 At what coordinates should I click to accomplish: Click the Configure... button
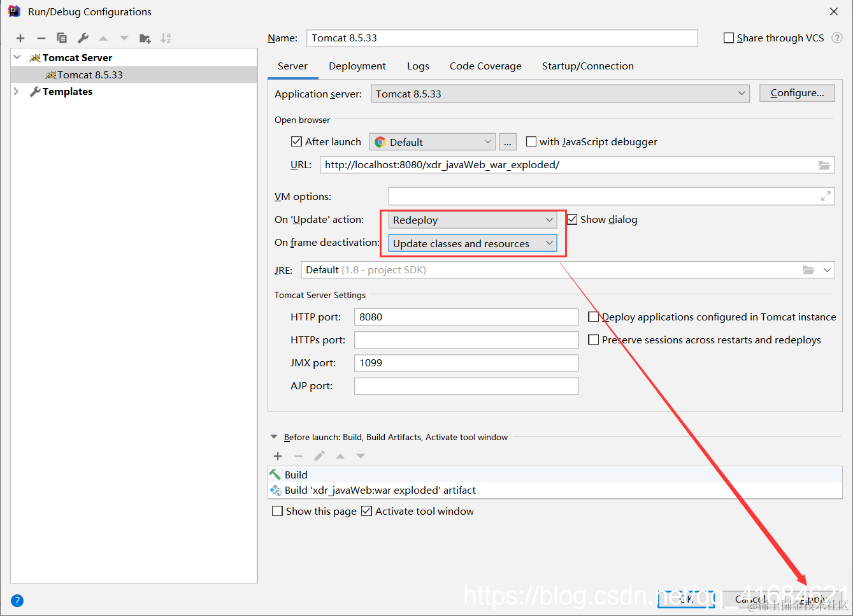(x=797, y=93)
